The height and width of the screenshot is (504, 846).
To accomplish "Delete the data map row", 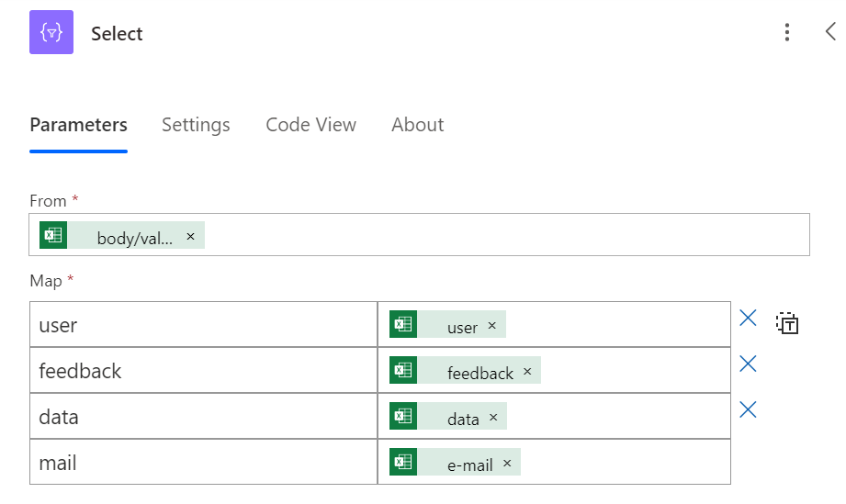I will [x=748, y=410].
